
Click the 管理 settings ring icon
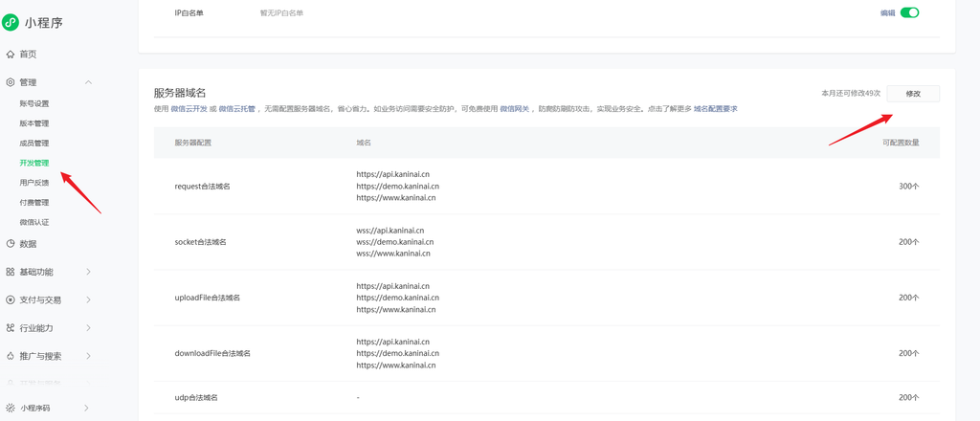[10, 82]
